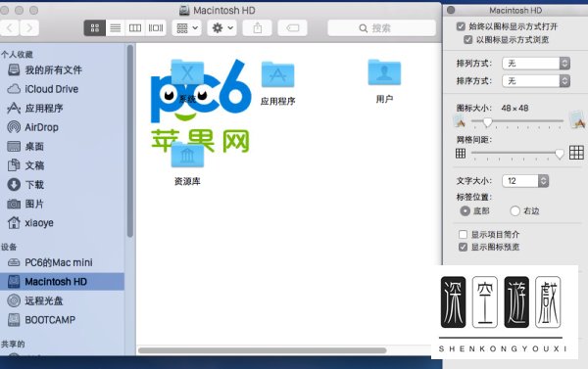Switch to Cover Flow view in toolbar

tap(156, 28)
